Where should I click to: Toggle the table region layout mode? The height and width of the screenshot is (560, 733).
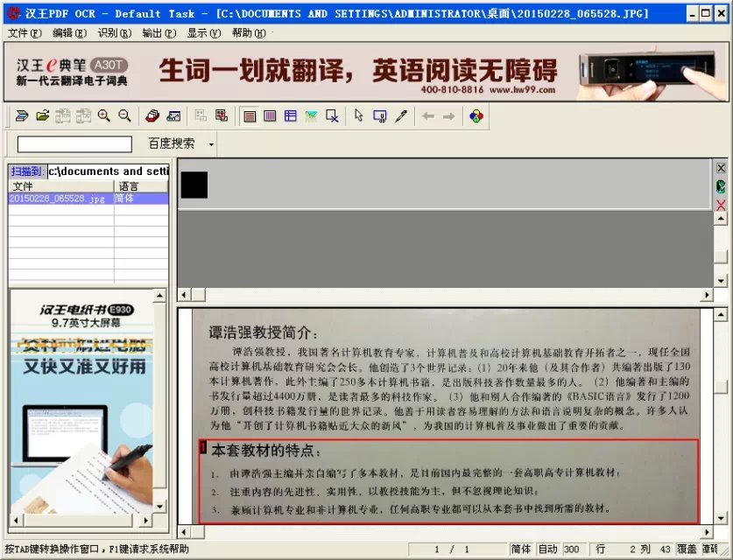tap(291, 116)
